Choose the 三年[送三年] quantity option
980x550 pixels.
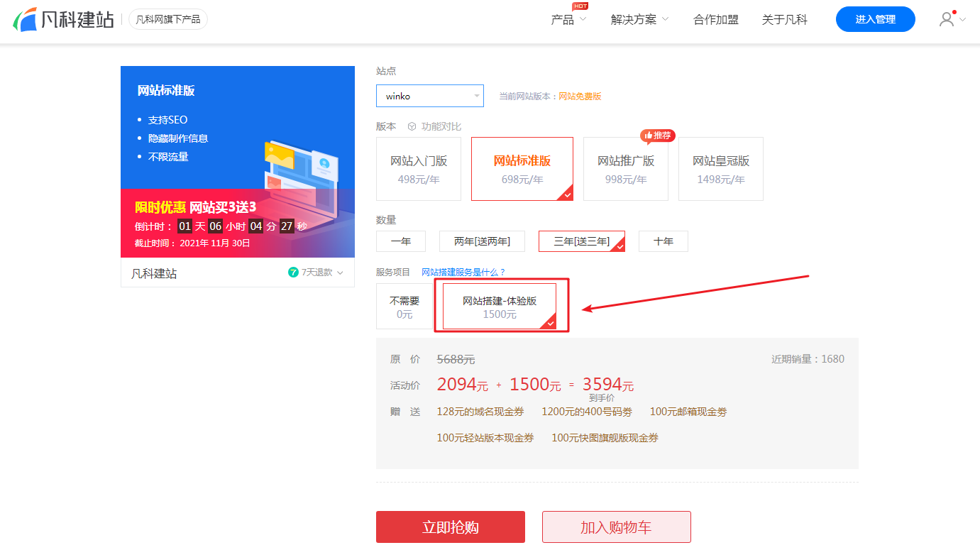[x=582, y=241]
